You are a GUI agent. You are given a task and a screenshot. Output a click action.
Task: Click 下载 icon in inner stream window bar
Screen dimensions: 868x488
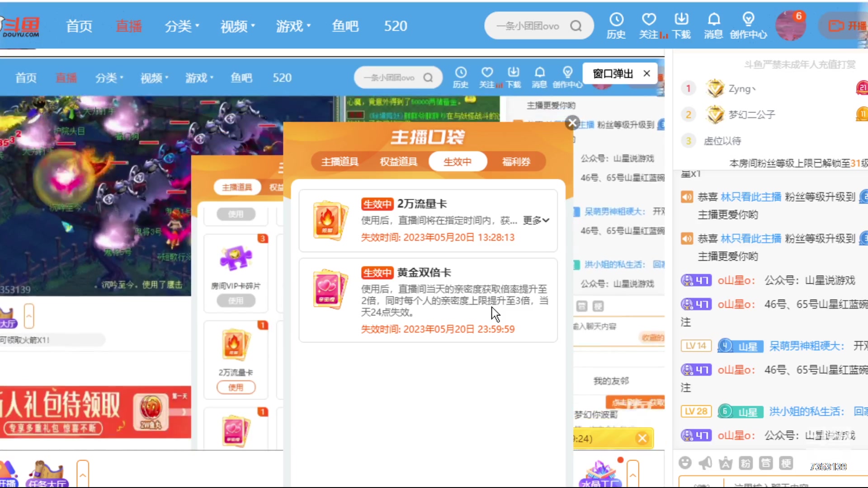[514, 77]
